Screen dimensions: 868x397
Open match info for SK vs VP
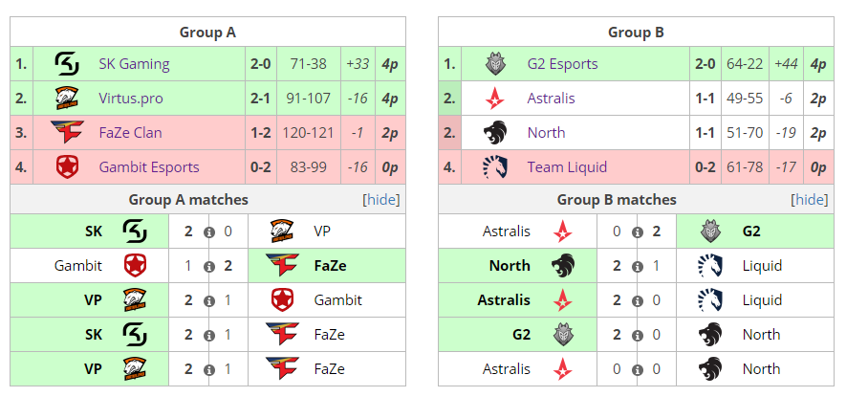(208, 232)
